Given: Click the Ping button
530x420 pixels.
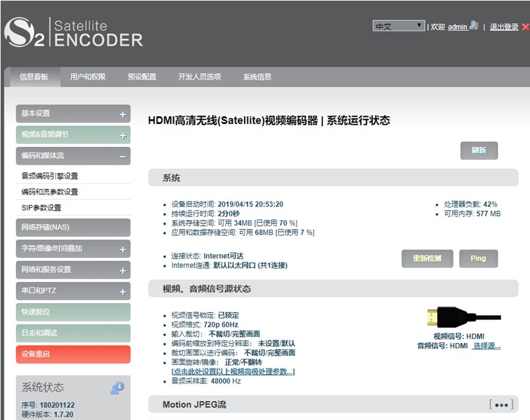Looking at the screenshot, I should [478, 258].
